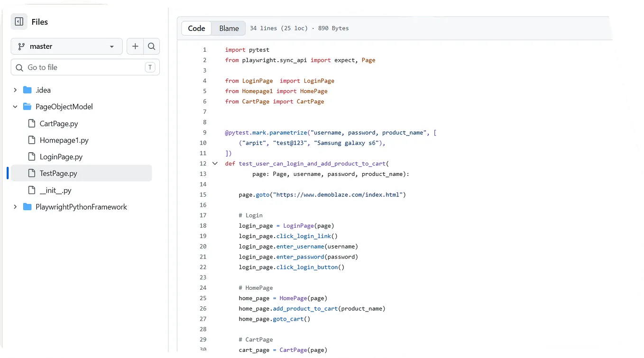
Task: Click the PageObjectModel folder name
Action: point(64,107)
